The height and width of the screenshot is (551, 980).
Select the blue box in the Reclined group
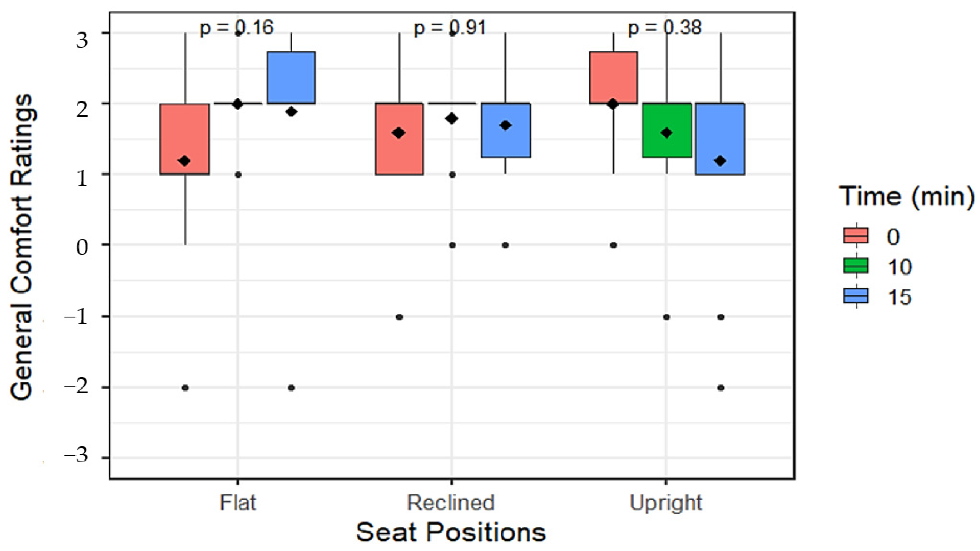505,130
